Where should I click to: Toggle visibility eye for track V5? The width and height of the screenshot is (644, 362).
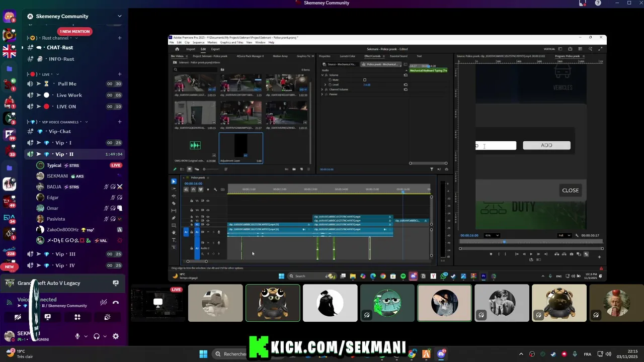pyautogui.click(x=208, y=201)
